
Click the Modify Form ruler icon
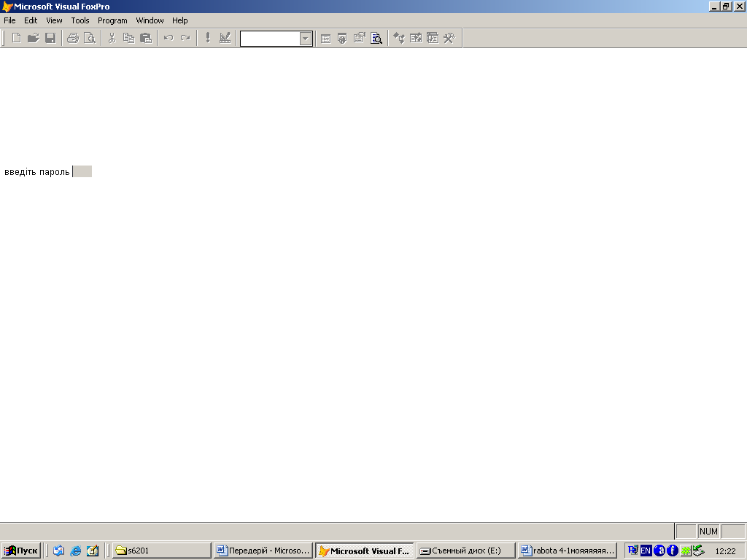pos(225,38)
